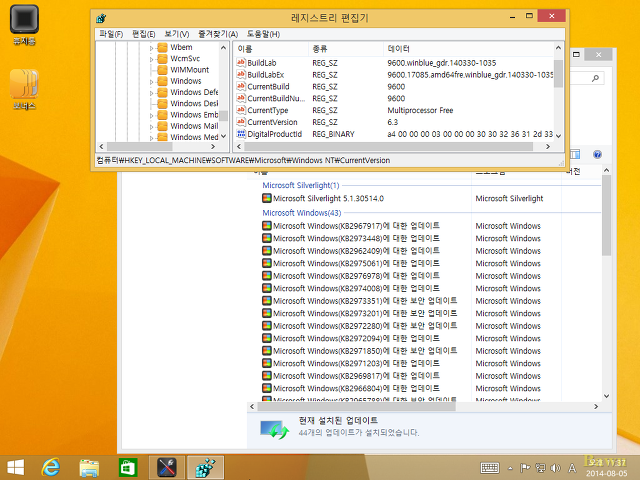Select the KB2973201 security update row

431,313
